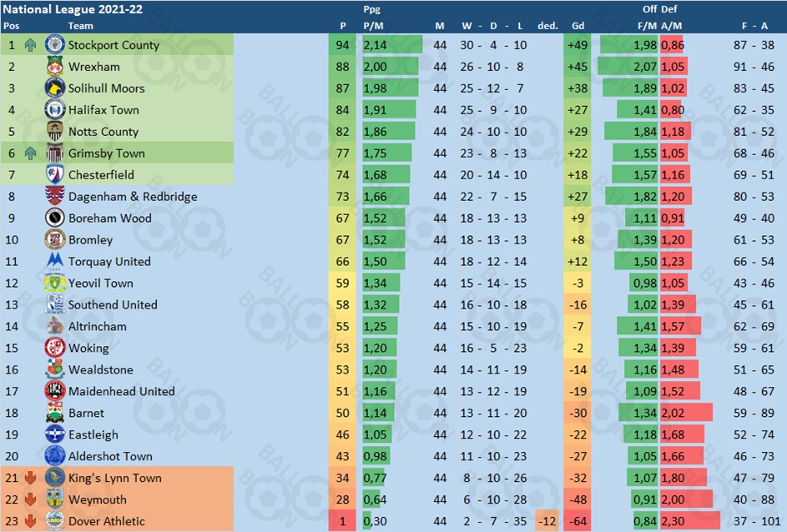Screen dimensions: 787x532
Task: Click Wrexham's 2,00 points-per-match bar
Action: [x=390, y=66]
